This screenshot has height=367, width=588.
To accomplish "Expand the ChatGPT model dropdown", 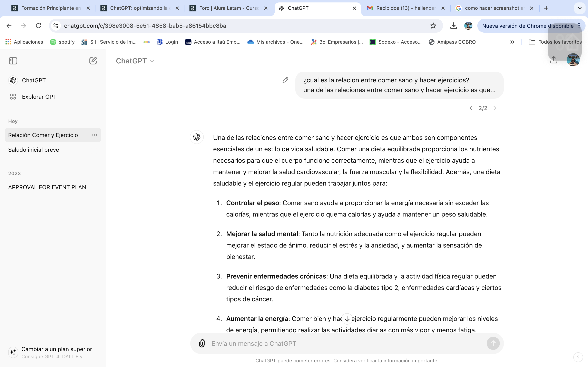I will [x=135, y=61].
